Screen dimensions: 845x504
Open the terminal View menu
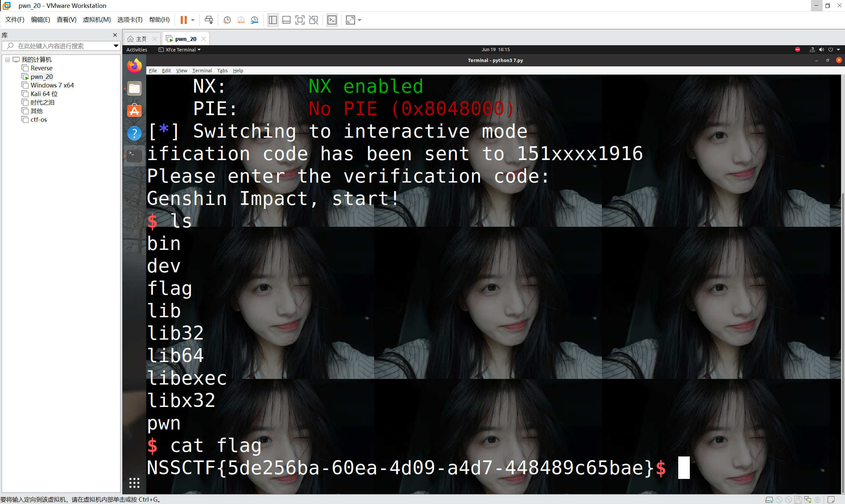[181, 70]
